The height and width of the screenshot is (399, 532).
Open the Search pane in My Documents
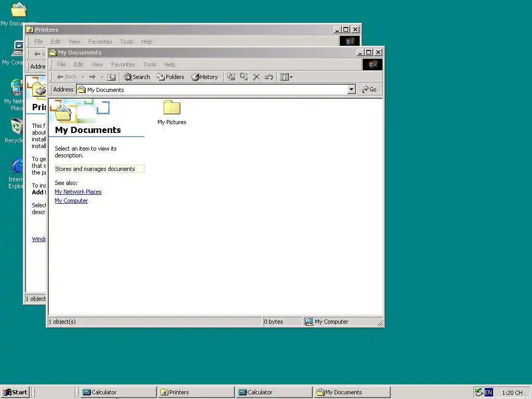coord(137,77)
